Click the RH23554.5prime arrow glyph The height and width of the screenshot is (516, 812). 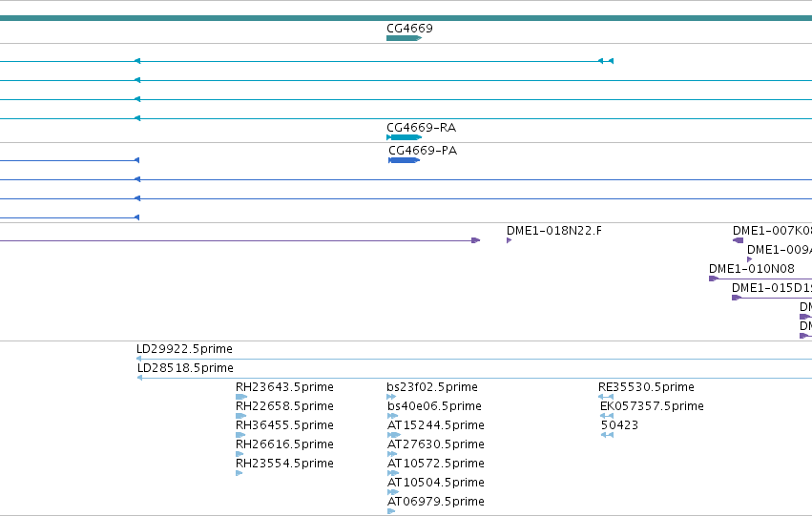click(239, 473)
